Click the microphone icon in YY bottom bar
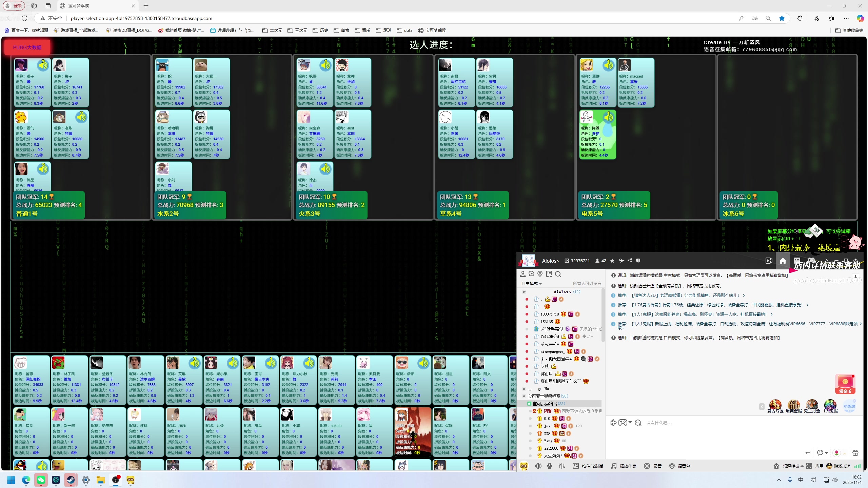The image size is (868, 488). point(550,466)
